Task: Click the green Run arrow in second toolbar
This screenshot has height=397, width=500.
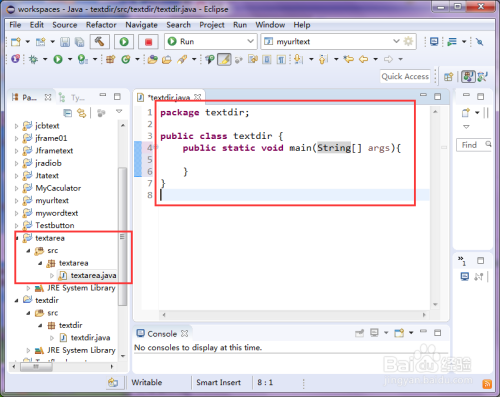Action: pyautogui.click(x=58, y=59)
